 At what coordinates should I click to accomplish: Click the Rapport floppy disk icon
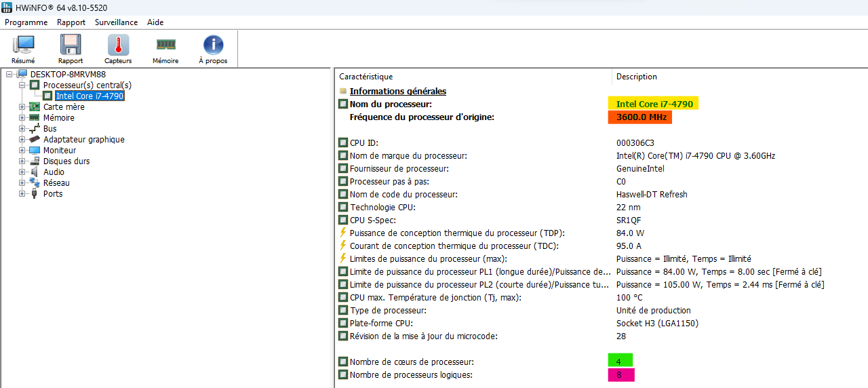71,49
